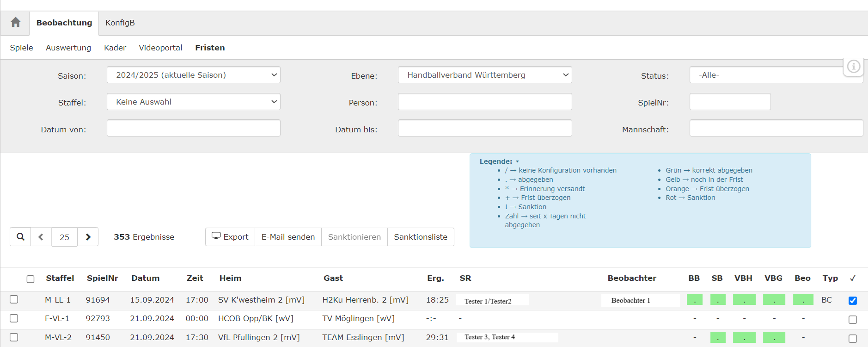Screen dimensions: 868x347
Task: Go to previous results page arrow
Action: (41, 237)
